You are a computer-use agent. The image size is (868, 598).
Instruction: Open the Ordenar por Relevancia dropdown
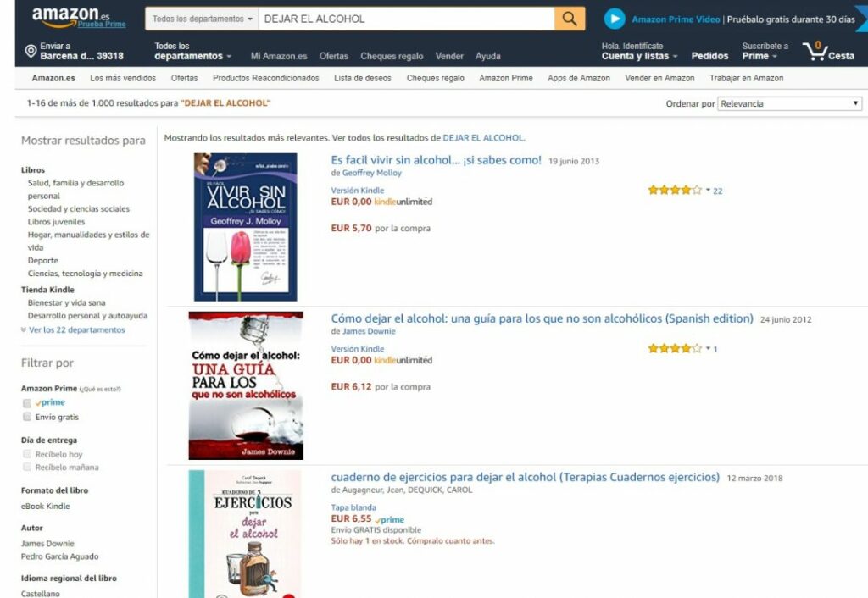point(789,103)
